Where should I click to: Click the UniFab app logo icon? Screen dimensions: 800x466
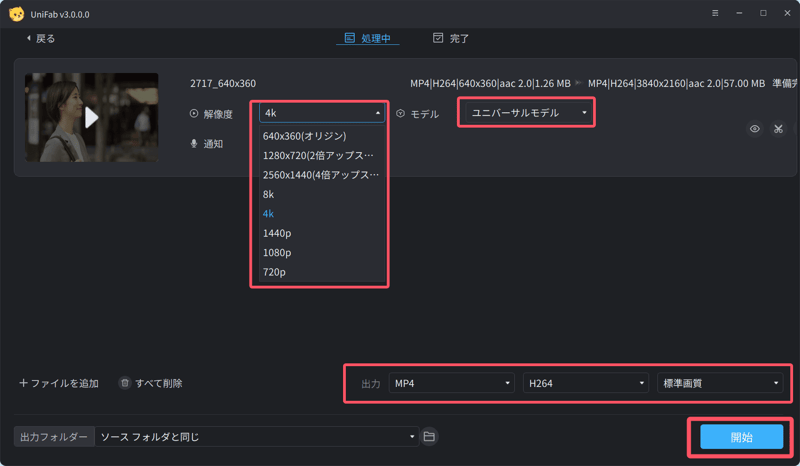tap(16, 13)
